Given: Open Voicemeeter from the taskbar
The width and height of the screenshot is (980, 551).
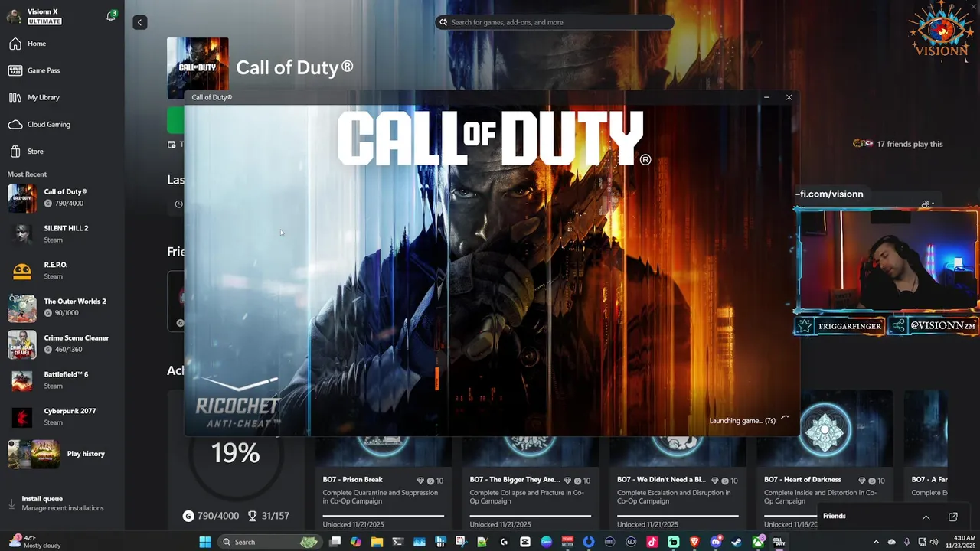Looking at the screenshot, I should pos(567,542).
